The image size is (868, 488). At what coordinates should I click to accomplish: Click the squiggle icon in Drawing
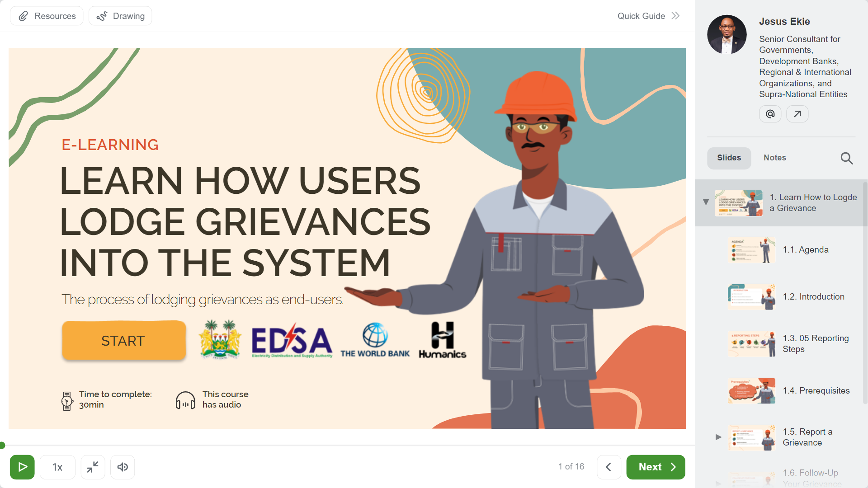coord(102,16)
